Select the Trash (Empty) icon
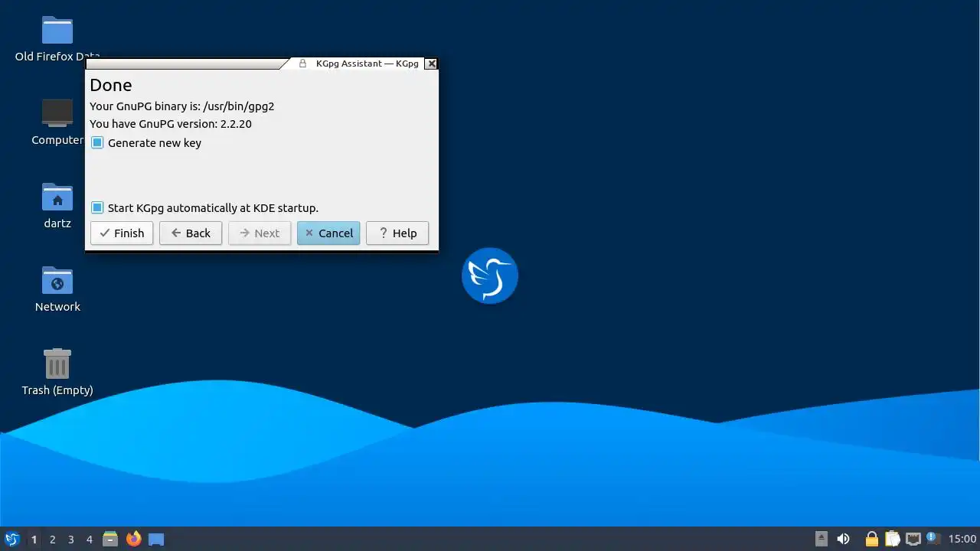This screenshot has width=980, height=551. (x=57, y=364)
